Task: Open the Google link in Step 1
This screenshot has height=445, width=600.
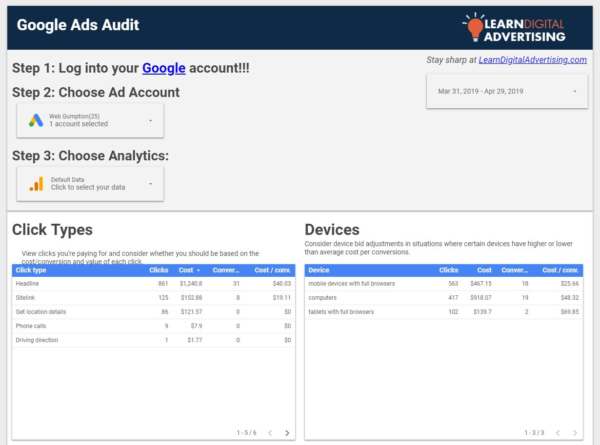Action: pyautogui.click(x=164, y=68)
